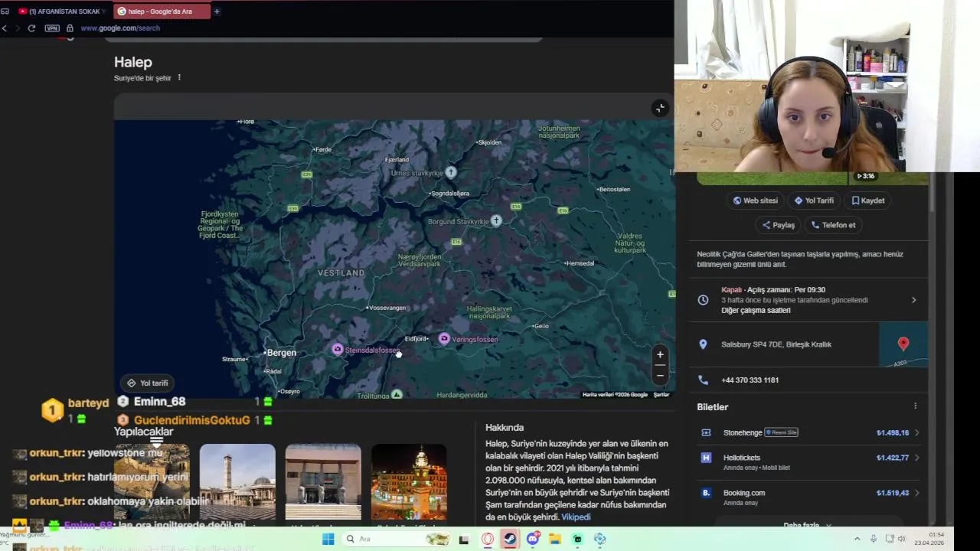The height and width of the screenshot is (551, 980).
Task: Go back using the browser back arrow
Action: (x=5, y=28)
